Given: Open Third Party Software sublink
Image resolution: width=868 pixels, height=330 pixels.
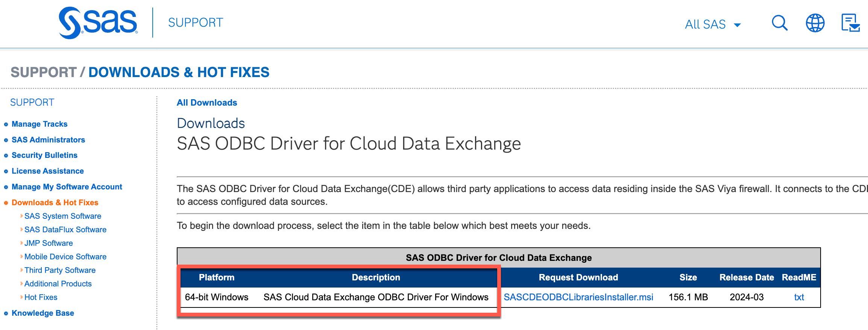Looking at the screenshot, I should 60,270.
